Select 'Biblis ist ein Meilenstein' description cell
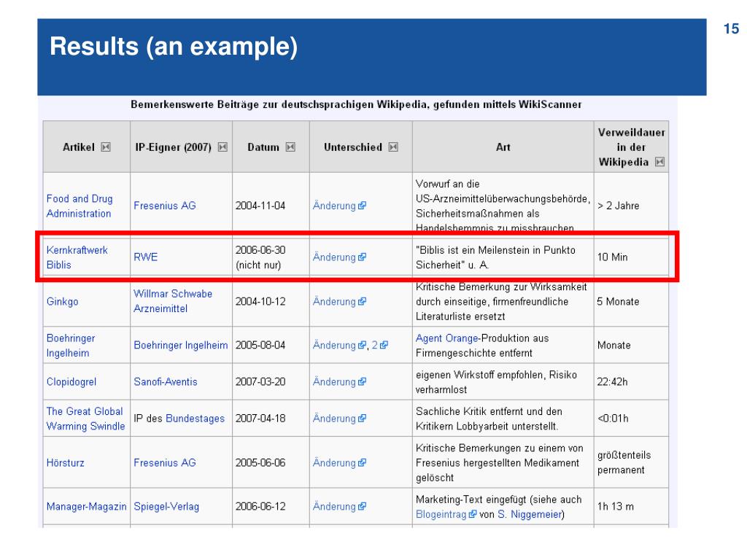This screenshot has width=747, height=560. click(x=503, y=257)
